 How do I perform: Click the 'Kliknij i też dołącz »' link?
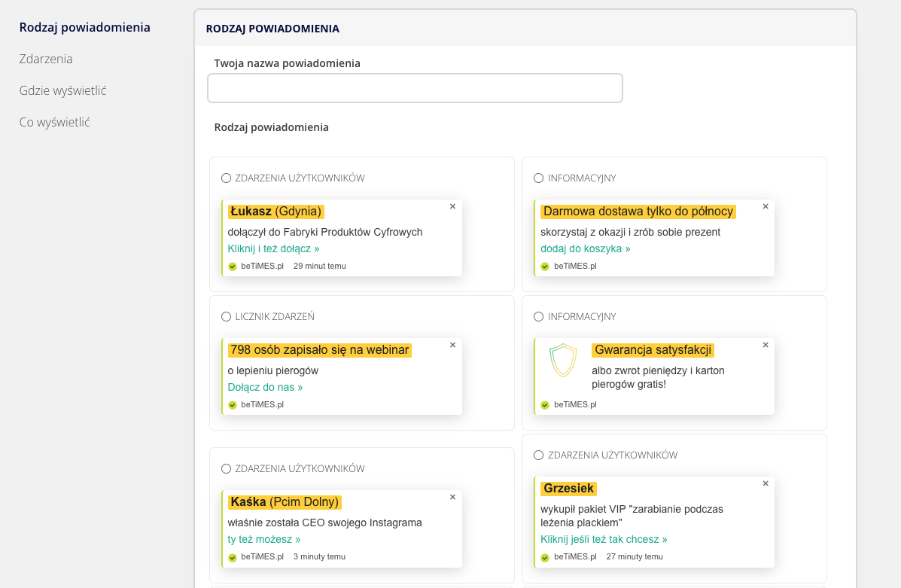[x=273, y=248]
